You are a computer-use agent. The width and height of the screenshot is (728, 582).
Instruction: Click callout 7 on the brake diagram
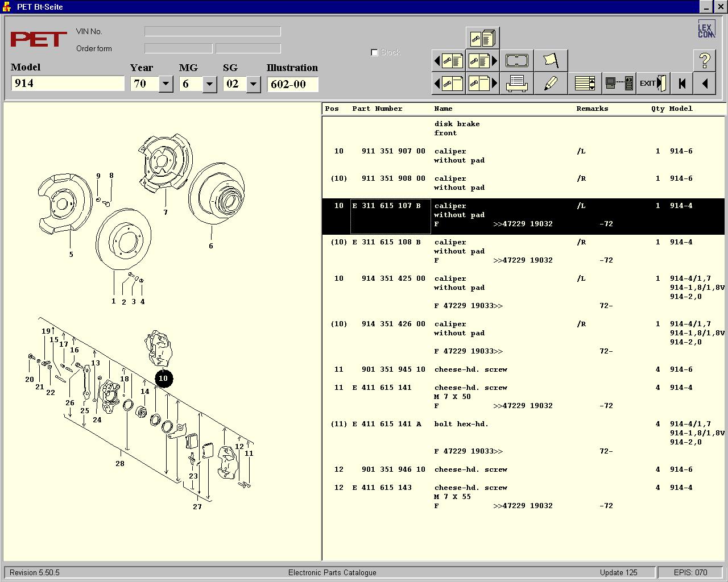point(166,213)
